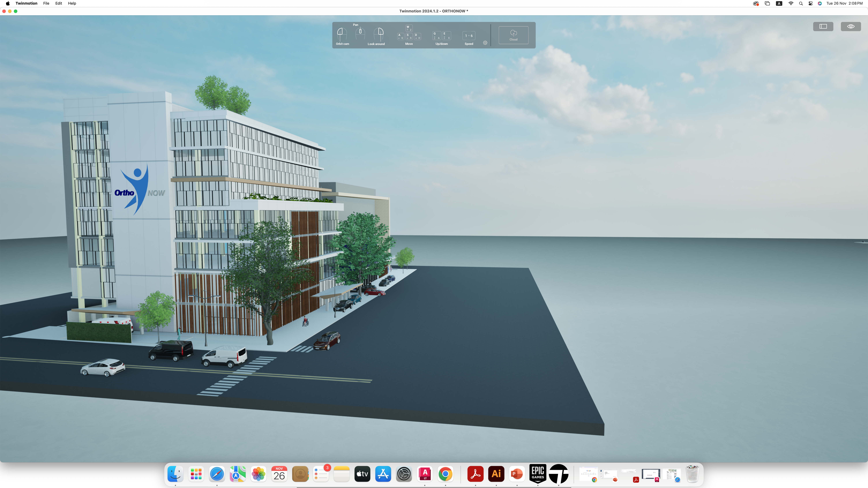This screenshot has width=868, height=488.
Task: Click the 1 to 6 Speed indicator
Action: click(x=469, y=36)
